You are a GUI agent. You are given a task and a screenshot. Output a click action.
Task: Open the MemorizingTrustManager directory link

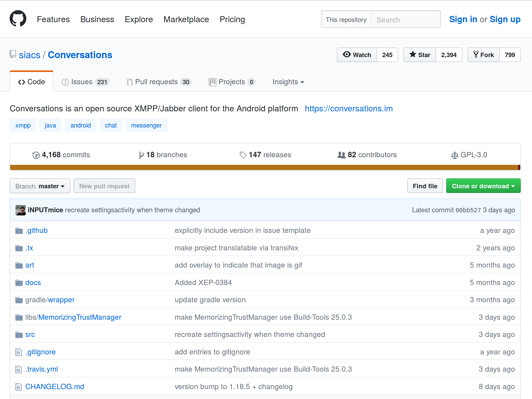click(x=80, y=317)
